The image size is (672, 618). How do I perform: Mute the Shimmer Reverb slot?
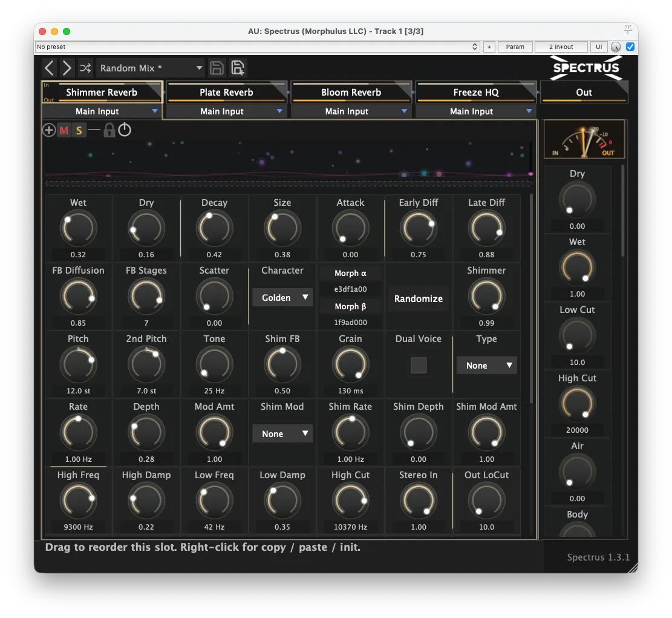(x=64, y=130)
